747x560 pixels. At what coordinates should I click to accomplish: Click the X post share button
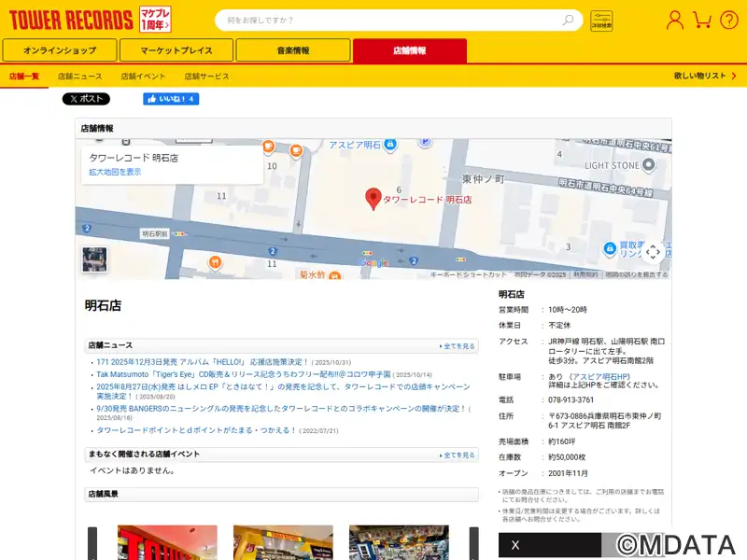[86, 99]
